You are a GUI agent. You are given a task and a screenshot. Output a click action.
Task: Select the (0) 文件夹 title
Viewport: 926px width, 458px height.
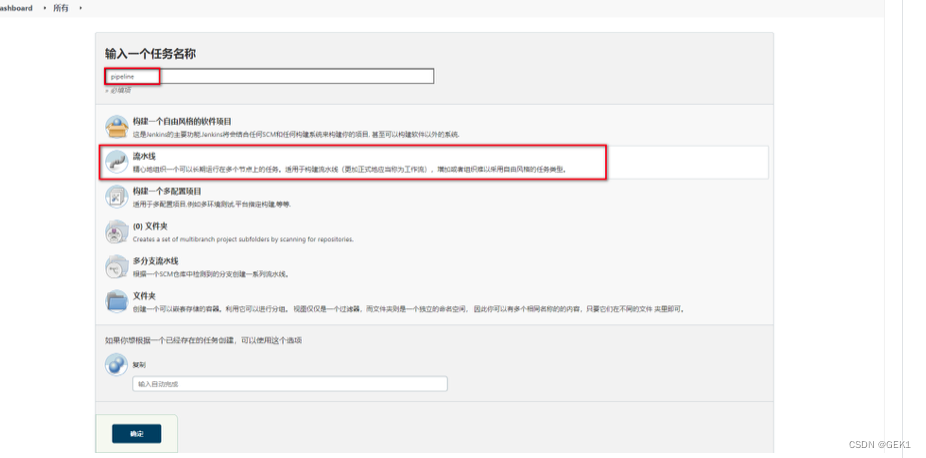tap(151, 226)
